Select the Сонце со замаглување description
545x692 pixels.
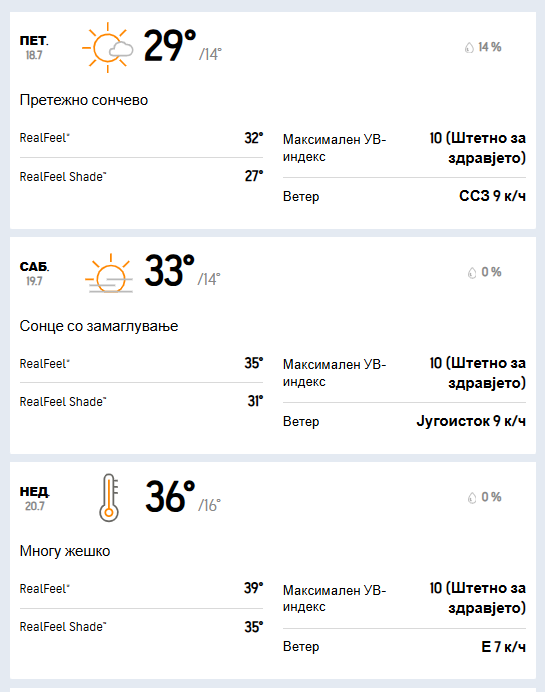pyautogui.click(x=99, y=326)
